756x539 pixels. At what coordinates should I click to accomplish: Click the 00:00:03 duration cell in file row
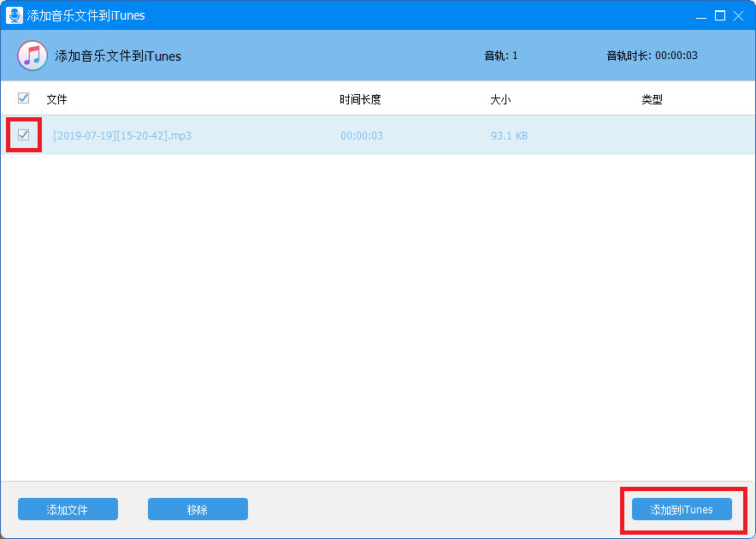[x=362, y=135]
